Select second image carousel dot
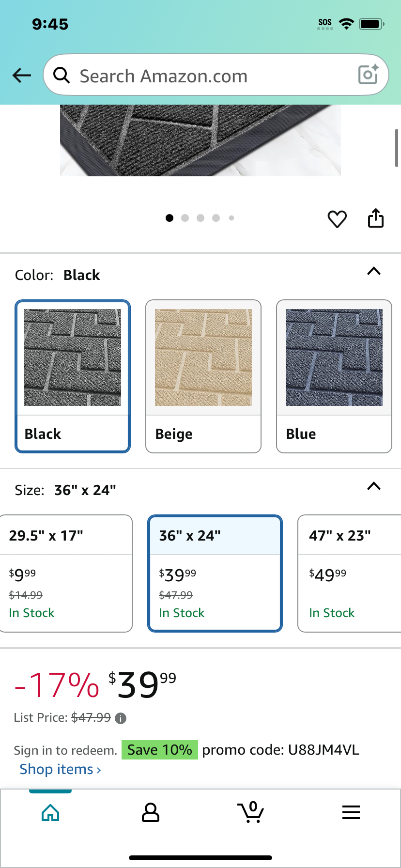This screenshot has width=401, height=868. (185, 218)
